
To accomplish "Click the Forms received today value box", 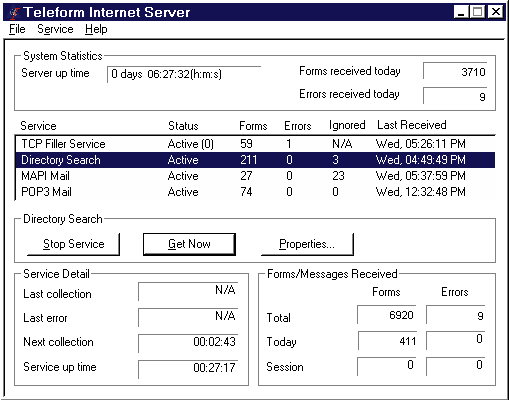I will coord(455,71).
